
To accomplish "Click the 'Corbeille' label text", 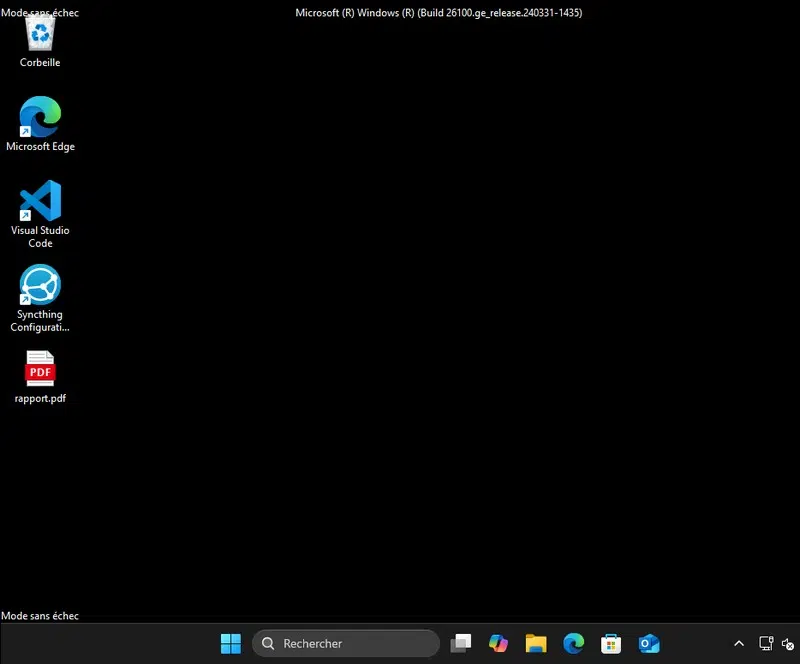I will coord(40,62).
